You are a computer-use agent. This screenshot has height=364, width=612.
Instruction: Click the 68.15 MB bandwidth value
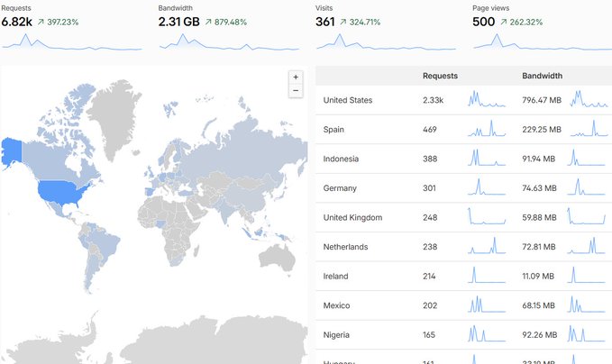tap(539, 305)
